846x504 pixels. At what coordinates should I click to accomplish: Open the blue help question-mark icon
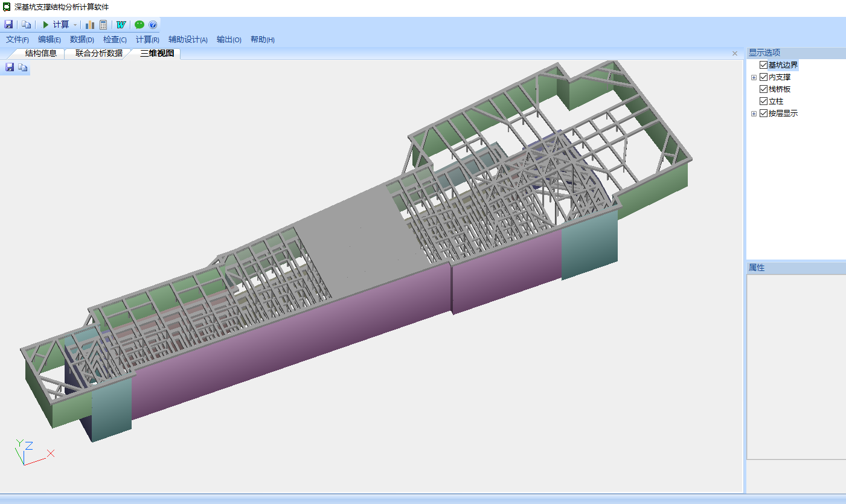pyautogui.click(x=153, y=25)
